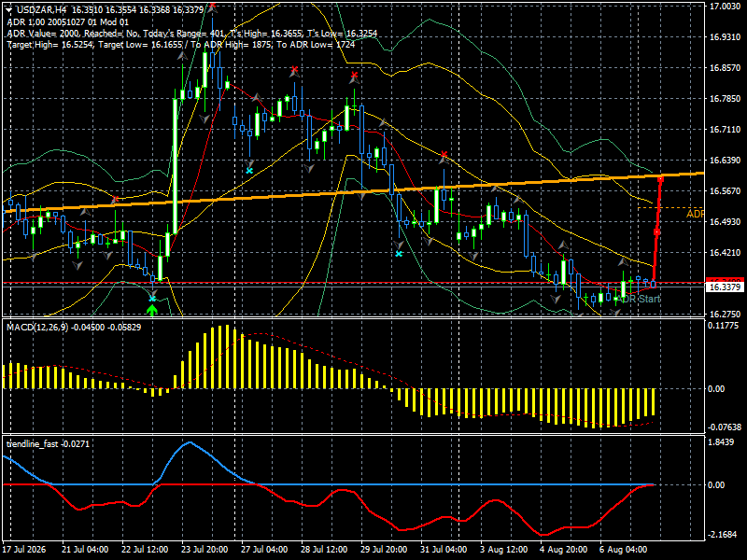Click the '22 Jul 12:00' time label
747x560 pixels.
[x=145, y=550]
